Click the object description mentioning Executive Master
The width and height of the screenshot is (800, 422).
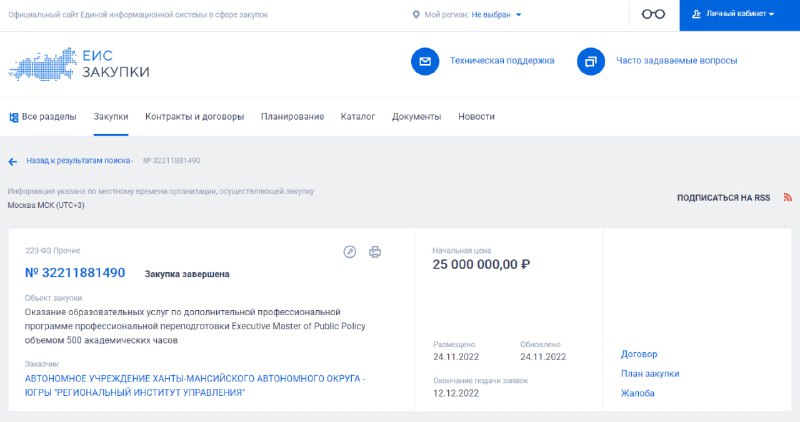tap(195, 326)
